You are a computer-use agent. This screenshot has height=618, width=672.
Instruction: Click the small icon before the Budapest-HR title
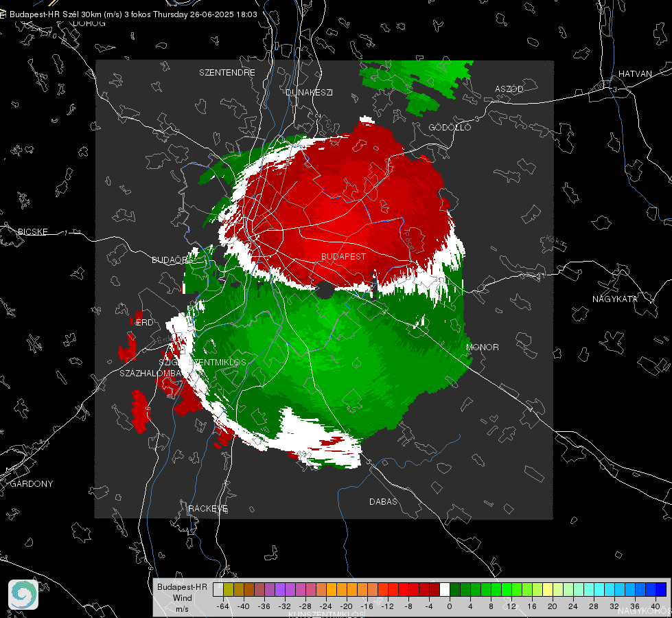(3, 14)
